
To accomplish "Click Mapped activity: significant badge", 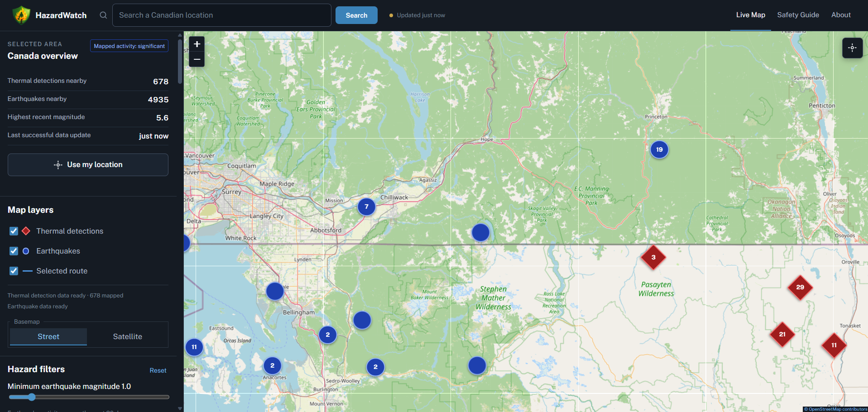I will click(129, 46).
